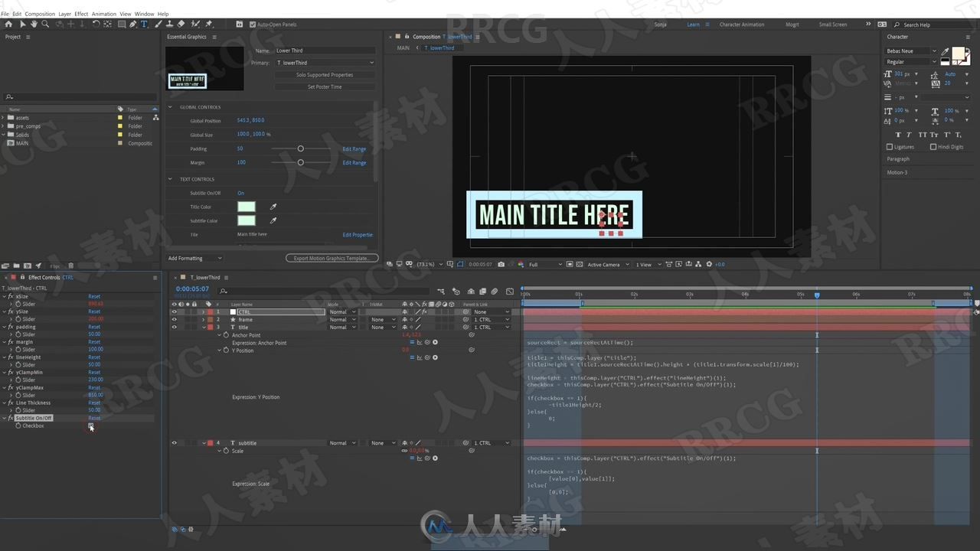The height and width of the screenshot is (551, 980).
Task: Select the Clone Stamp tool
Action: pyautogui.click(x=168, y=24)
